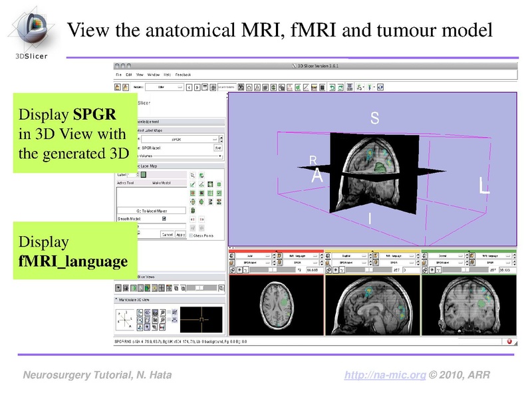Toggle slice visibility eye in the Green slice controller
This screenshot has width=532, height=399.
[432, 270]
